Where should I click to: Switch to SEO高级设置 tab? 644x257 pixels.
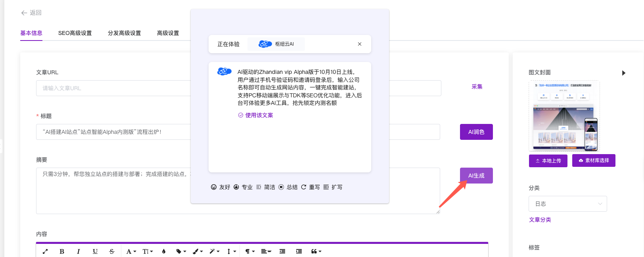pos(75,33)
